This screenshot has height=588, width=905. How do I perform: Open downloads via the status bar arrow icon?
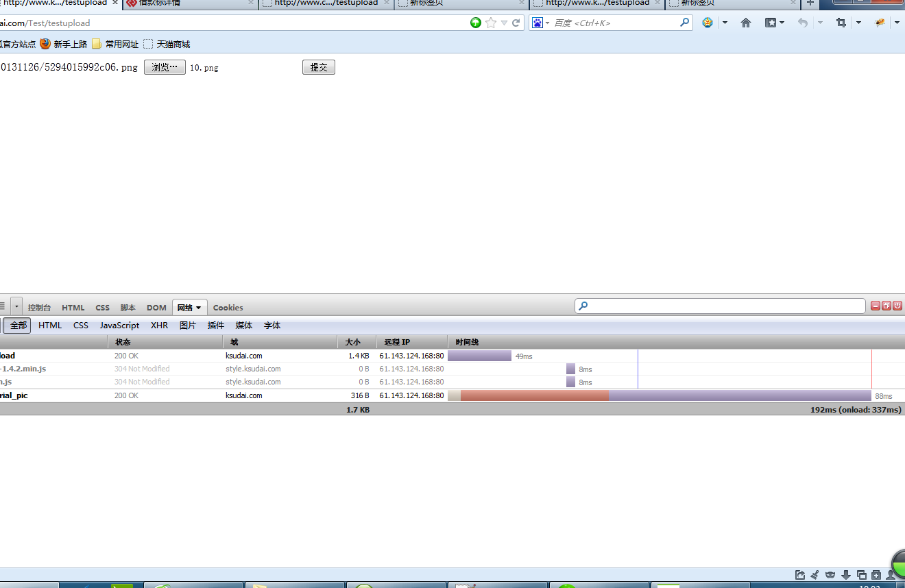pyautogui.click(x=846, y=575)
